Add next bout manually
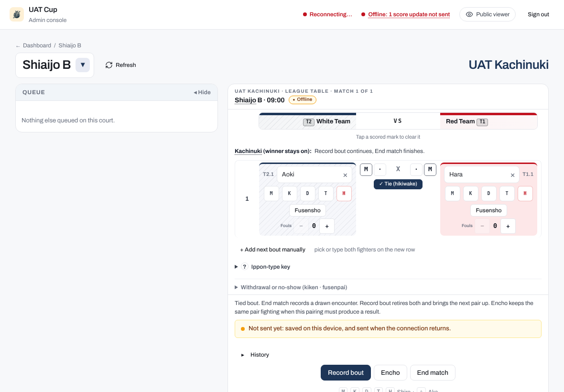 coord(272,250)
